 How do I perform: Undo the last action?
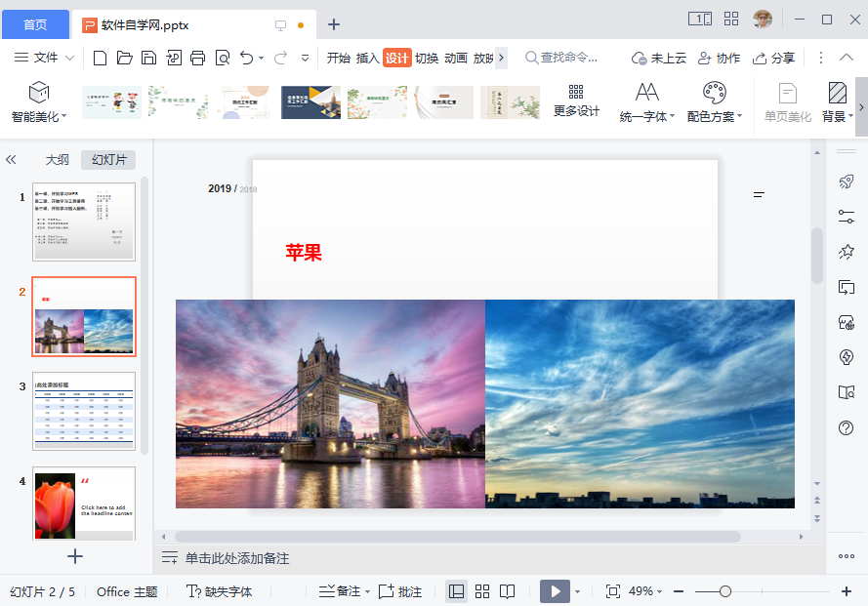click(x=247, y=58)
